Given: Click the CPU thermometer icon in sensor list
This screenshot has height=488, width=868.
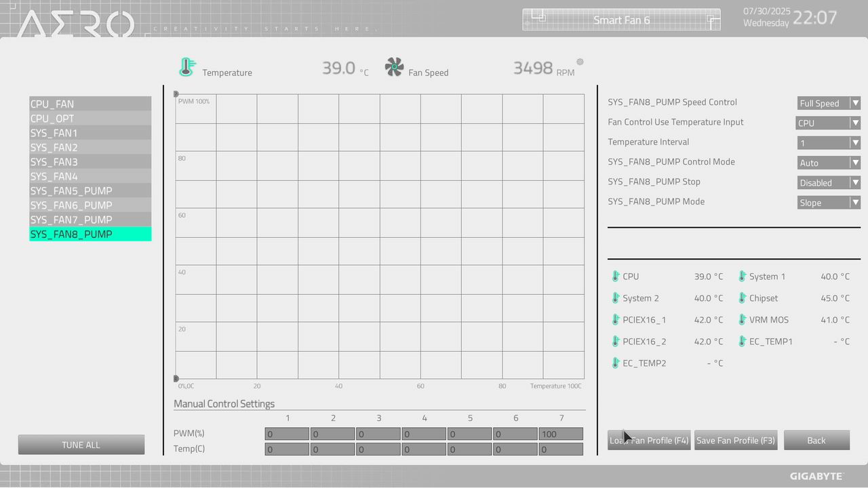Looking at the screenshot, I should coord(615,276).
